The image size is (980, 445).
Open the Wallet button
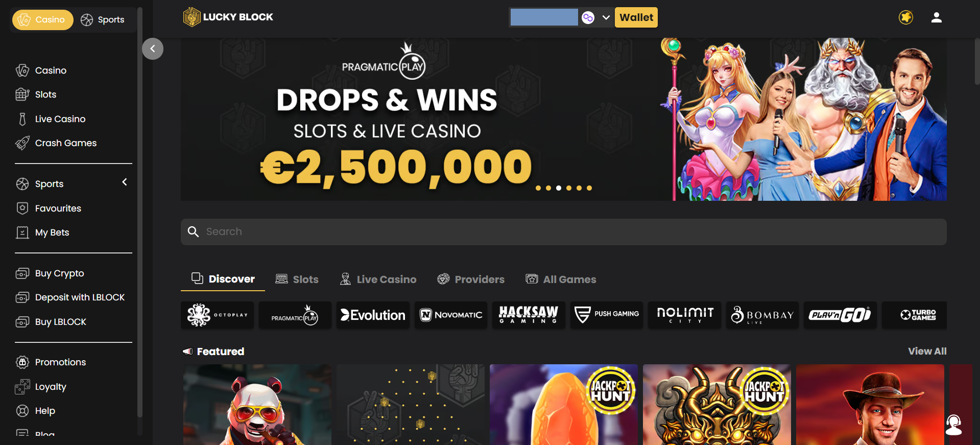tap(636, 17)
